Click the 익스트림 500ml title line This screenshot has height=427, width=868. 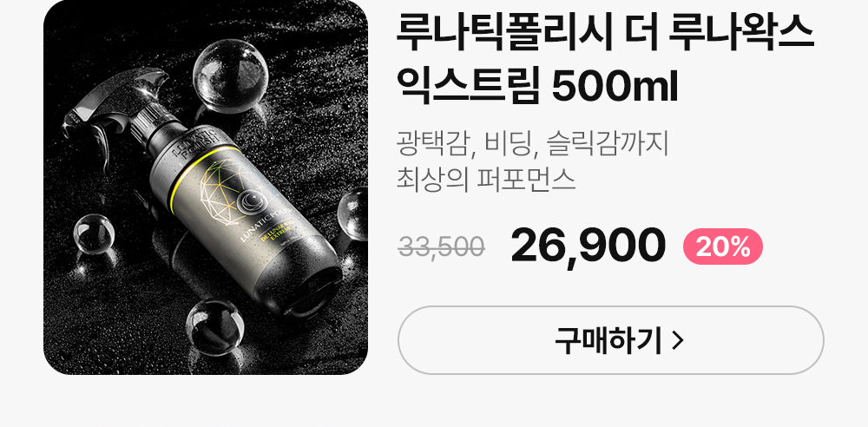click(537, 87)
